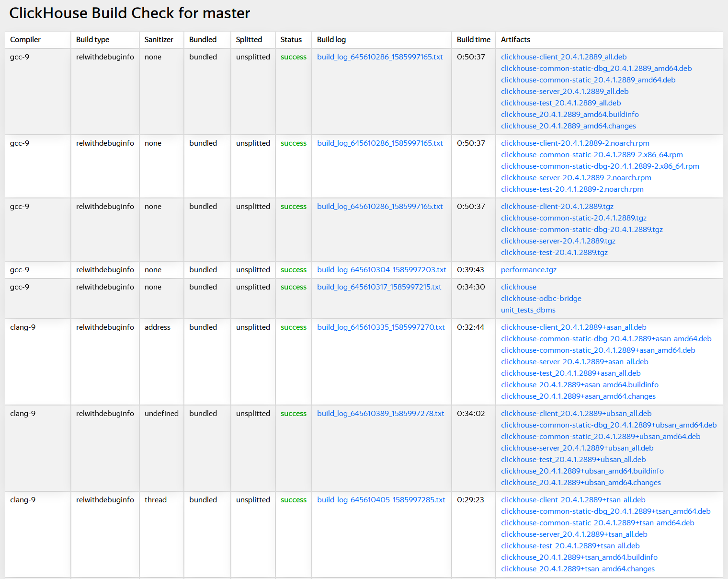
Task: Click the Build time column header
Action: [x=473, y=40]
